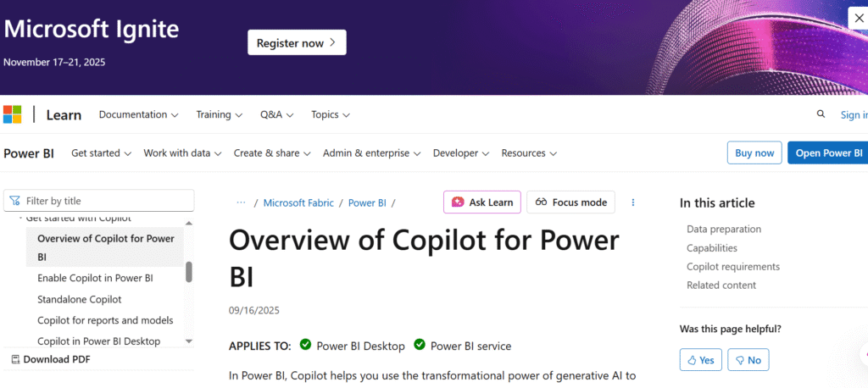This screenshot has height=388, width=868.
Task: Open the Documentation dropdown
Action: point(138,114)
